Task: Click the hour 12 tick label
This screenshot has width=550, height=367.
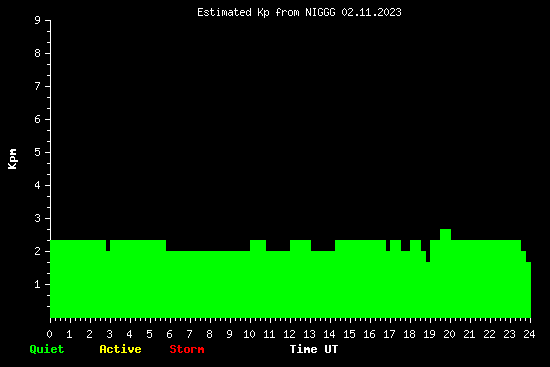Action: pos(289,334)
